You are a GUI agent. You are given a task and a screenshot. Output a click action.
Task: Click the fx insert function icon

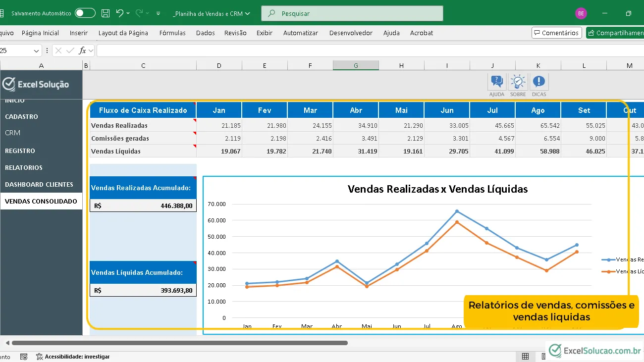pyautogui.click(x=83, y=51)
